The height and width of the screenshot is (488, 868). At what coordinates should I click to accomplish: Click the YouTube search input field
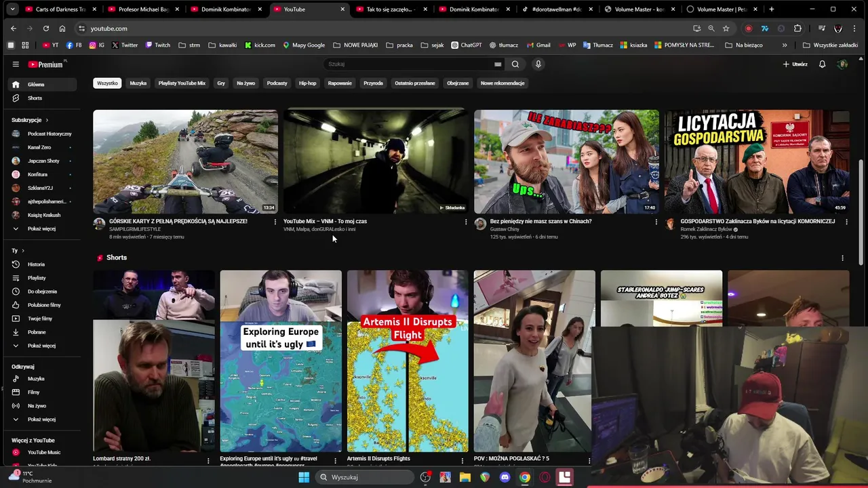(x=410, y=64)
